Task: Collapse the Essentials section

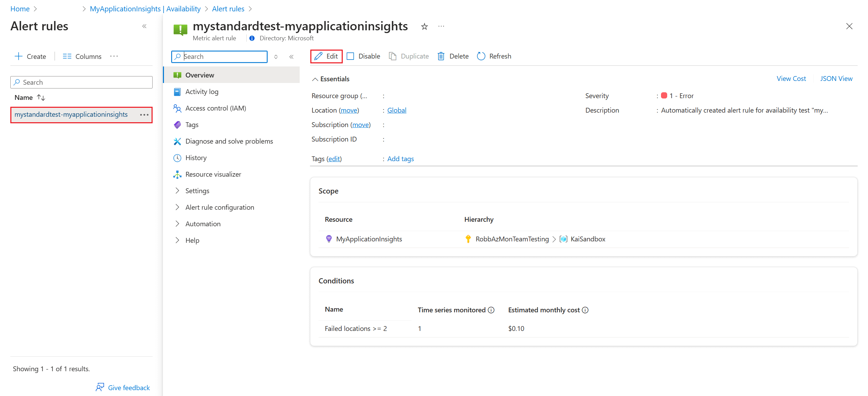Action: coord(315,79)
